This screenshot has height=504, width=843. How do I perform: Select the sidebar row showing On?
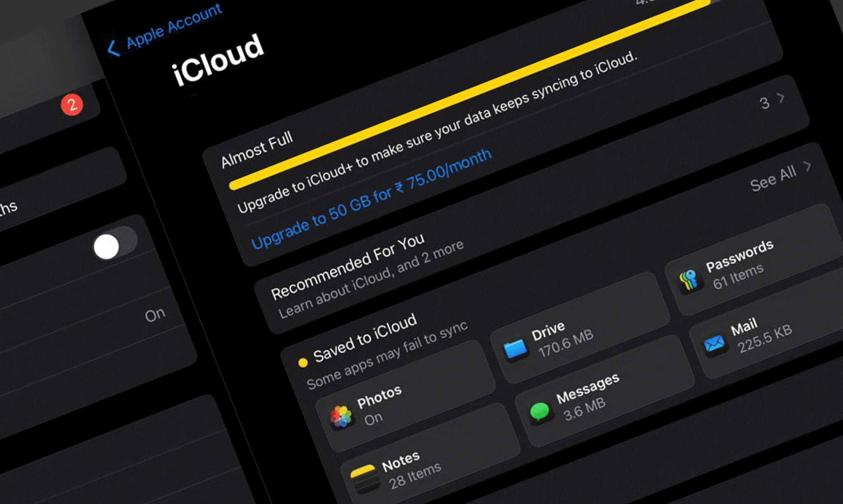tap(154, 315)
